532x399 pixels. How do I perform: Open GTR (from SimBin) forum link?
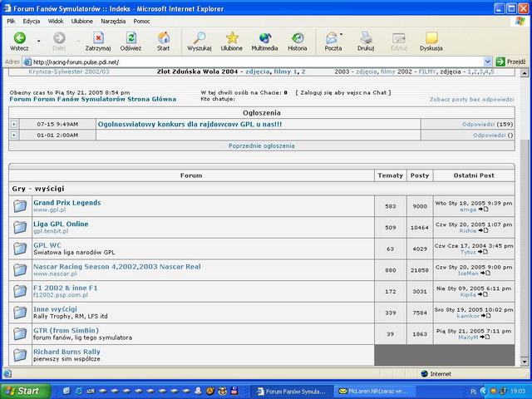pos(66,331)
